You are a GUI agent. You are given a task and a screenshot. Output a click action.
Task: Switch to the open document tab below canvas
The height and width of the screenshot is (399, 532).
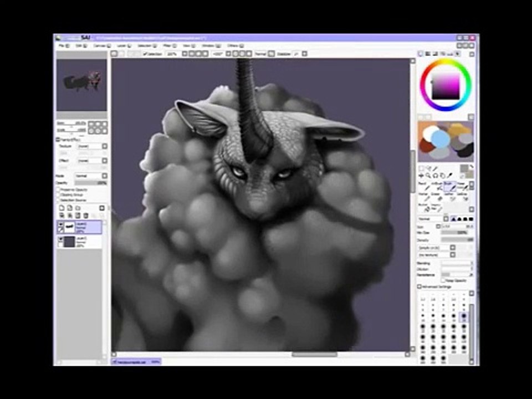136,362
